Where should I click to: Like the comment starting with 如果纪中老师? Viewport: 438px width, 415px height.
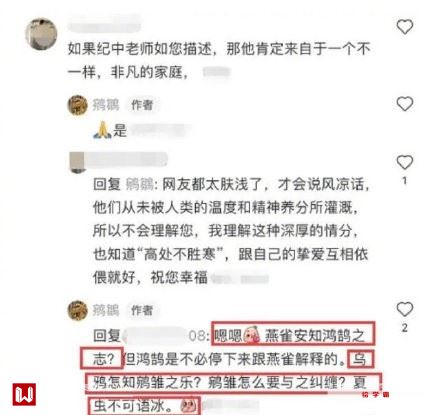405,27
